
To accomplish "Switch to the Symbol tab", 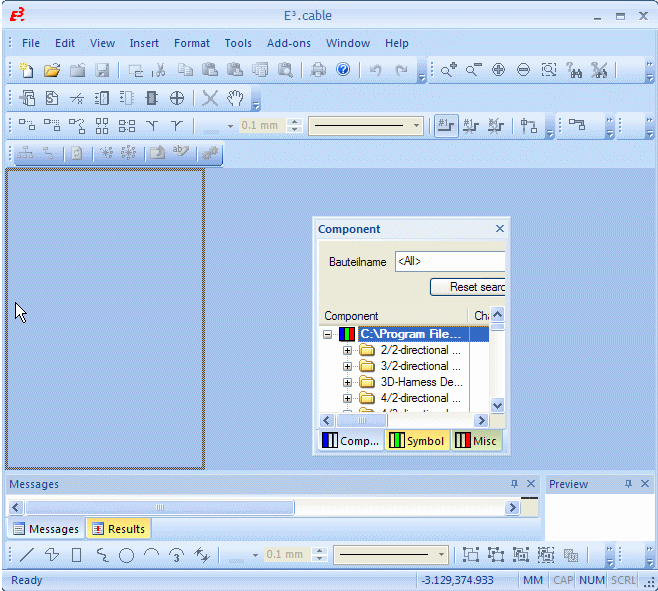I will pos(417,441).
